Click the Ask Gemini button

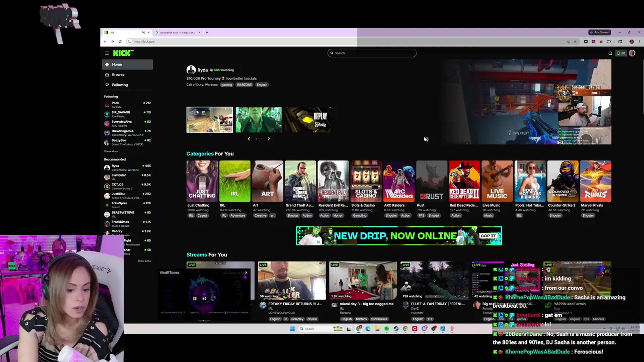(600, 32)
